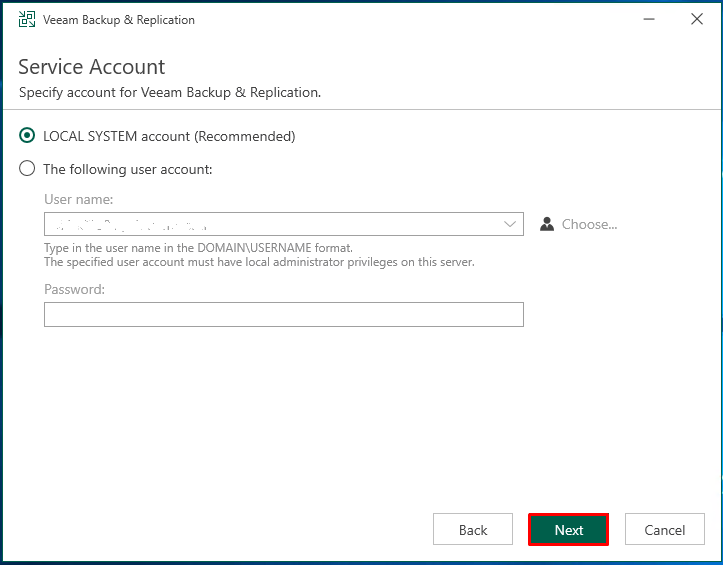Screen dimensions: 723x565
Task: Open the User name dropdown arrow
Action: click(x=510, y=224)
